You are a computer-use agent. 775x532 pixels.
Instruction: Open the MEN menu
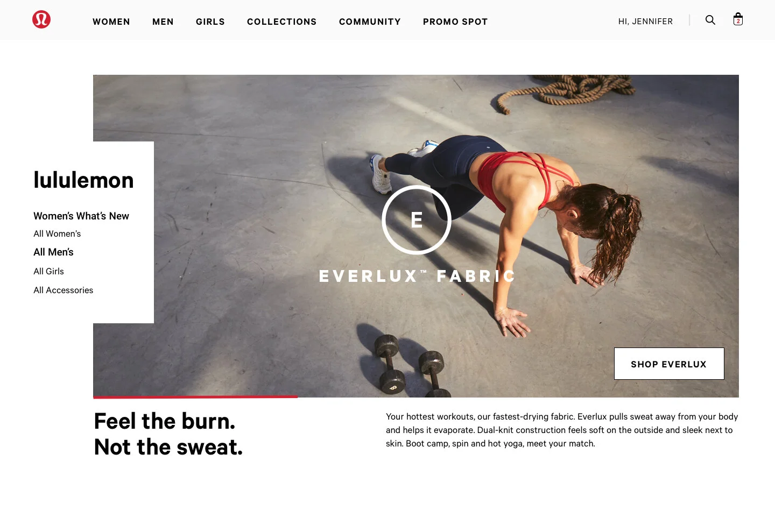[x=163, y=22]
